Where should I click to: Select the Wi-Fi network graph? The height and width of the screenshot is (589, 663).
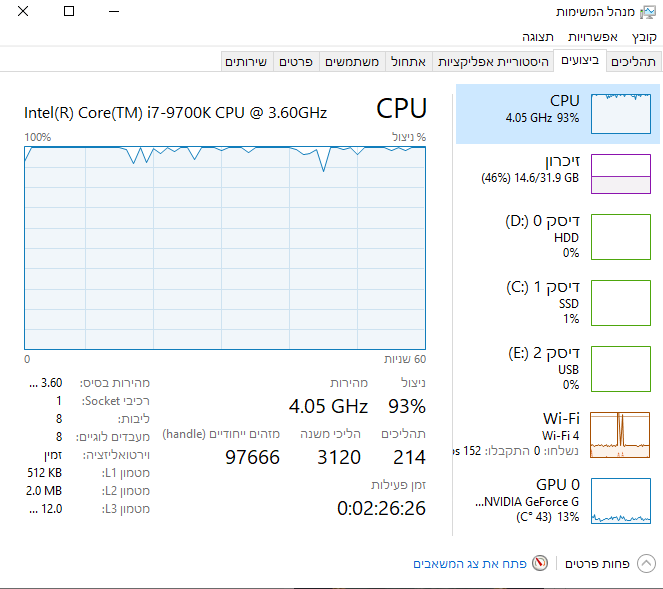point(620,433)
